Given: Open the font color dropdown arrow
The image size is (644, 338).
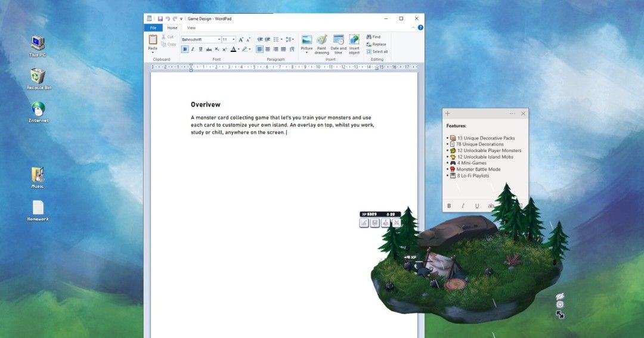Looking at the screenshot, I should 239,49.
